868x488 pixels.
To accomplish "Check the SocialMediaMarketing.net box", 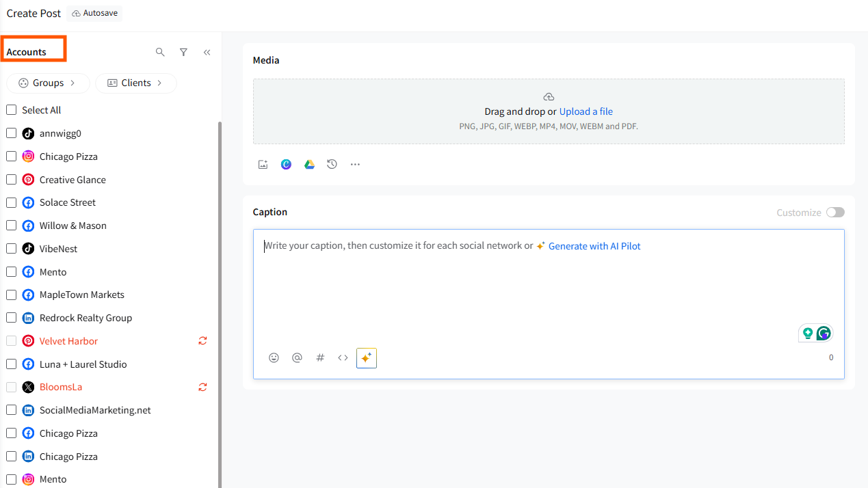I will tap(11, 410).
